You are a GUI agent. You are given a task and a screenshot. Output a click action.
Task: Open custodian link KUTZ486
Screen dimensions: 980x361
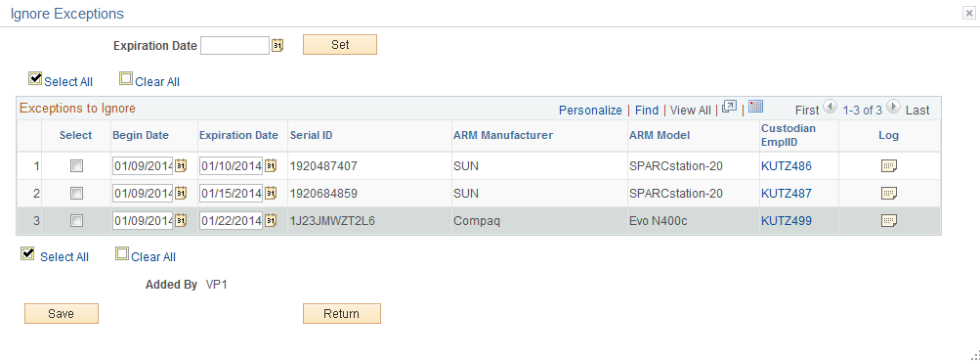pyautogui.click(x=787, y=165)
